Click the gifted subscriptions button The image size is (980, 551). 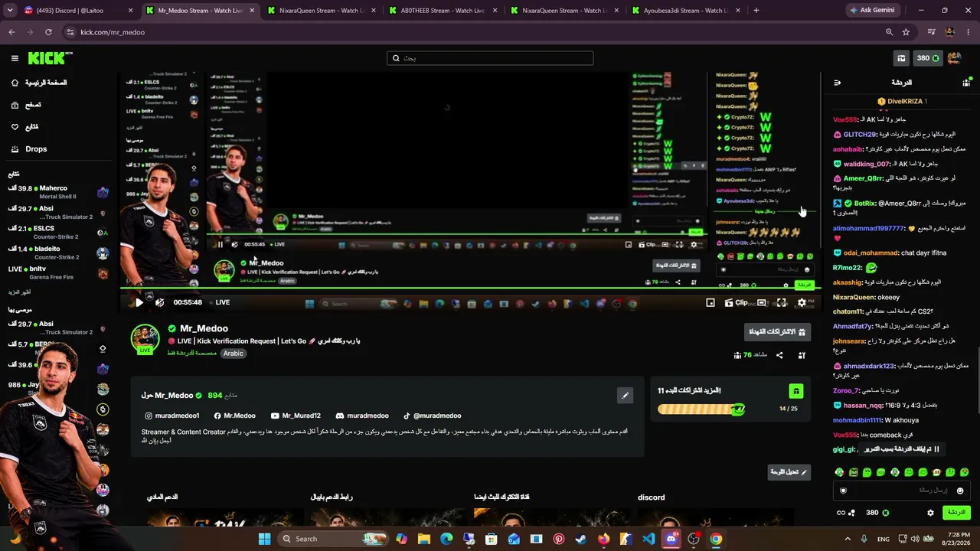click(778, 331)
